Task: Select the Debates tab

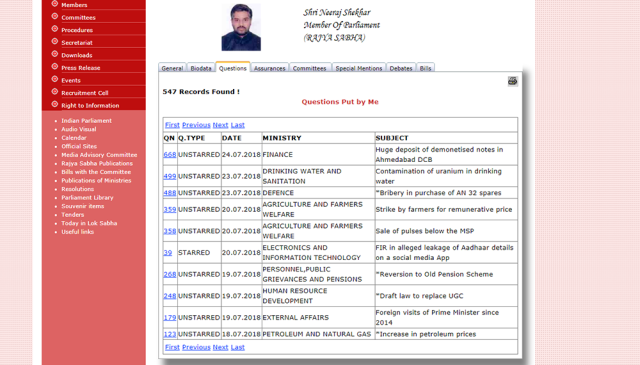Action: coord(401,68)
